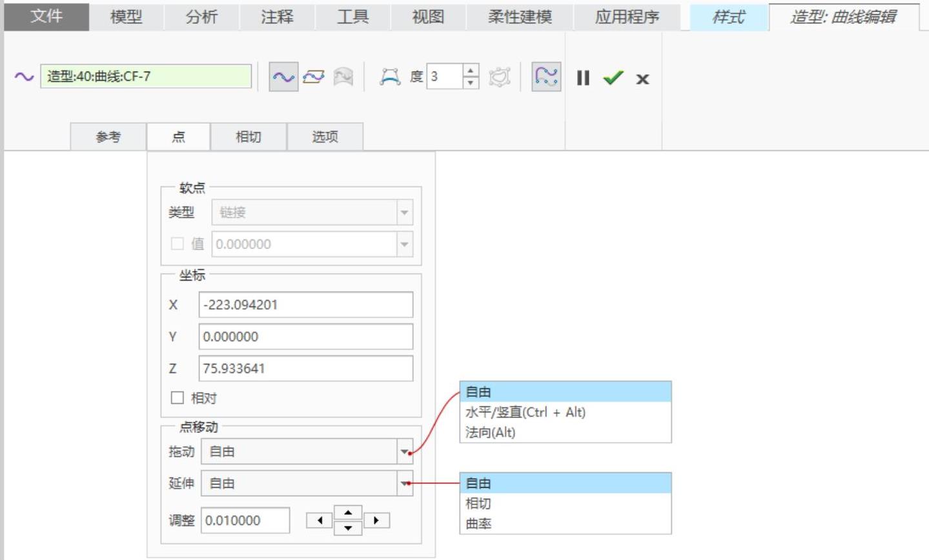Click the left adjust arrow button
The image size is (929, 560).
point(319,520)
